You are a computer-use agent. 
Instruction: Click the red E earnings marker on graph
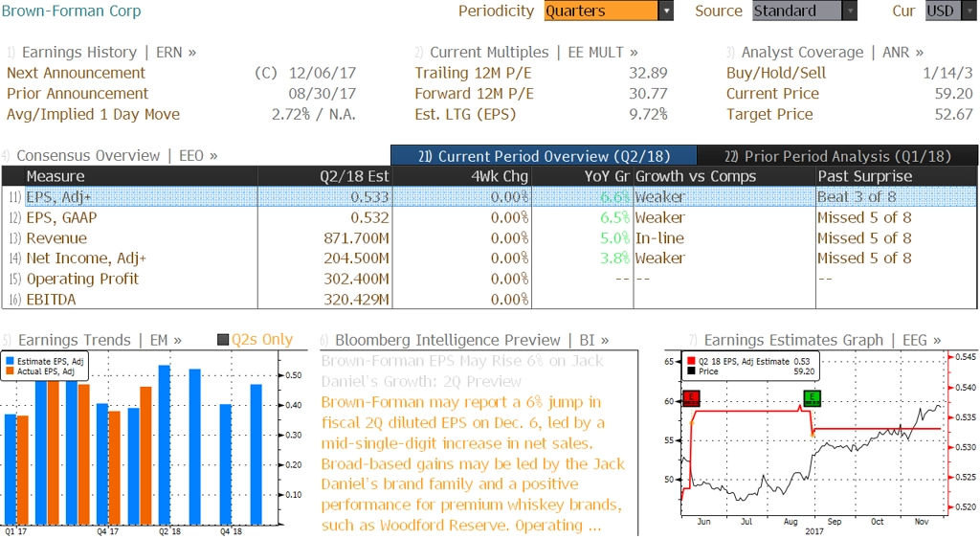pyautogui.click(x=691, y=398)
